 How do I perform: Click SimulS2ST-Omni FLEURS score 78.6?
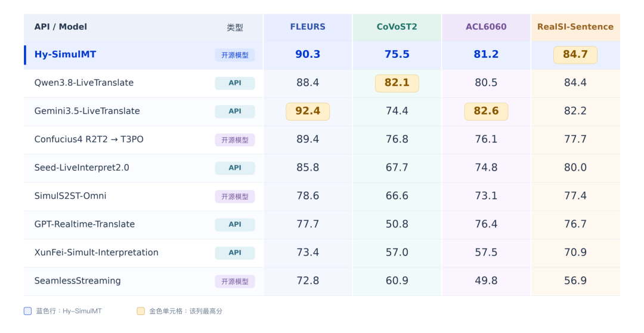(308, 196)
